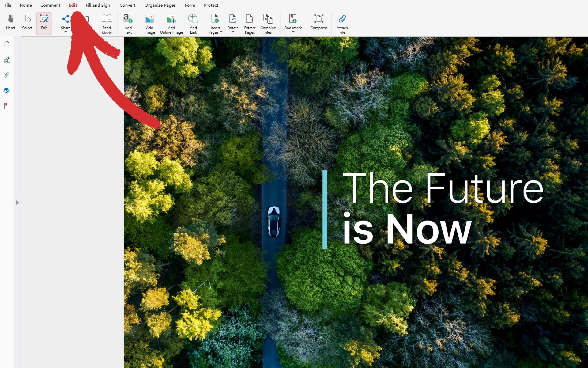Show the Bookmarks panel in the sidebar
Viewport: 588px width, 368px height.
7,106
